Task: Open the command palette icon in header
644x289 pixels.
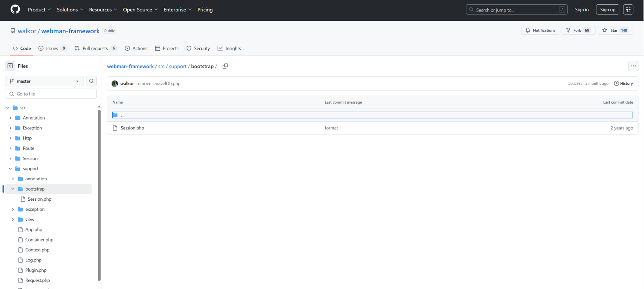Action: [x=628, y=10]
